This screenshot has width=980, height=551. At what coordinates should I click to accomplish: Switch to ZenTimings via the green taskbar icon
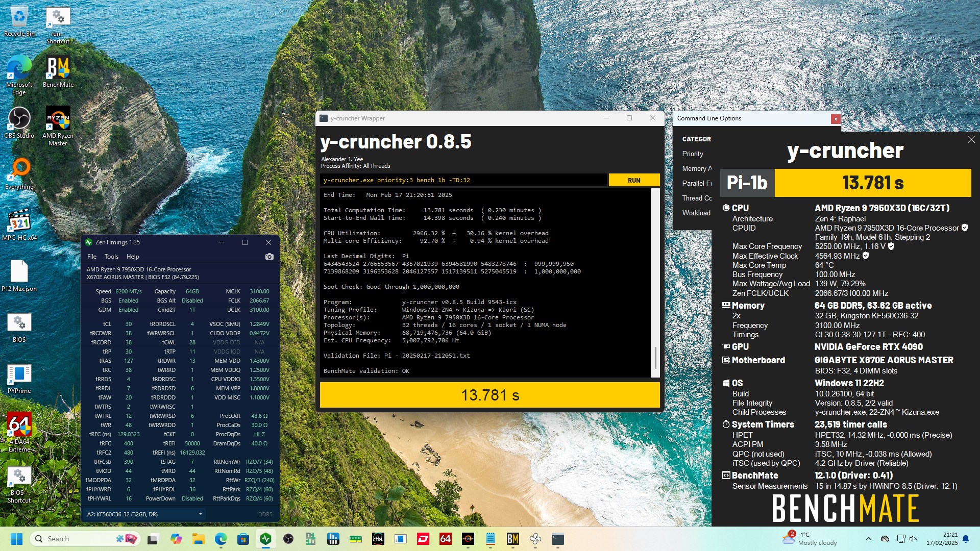[x=265, y=539]
